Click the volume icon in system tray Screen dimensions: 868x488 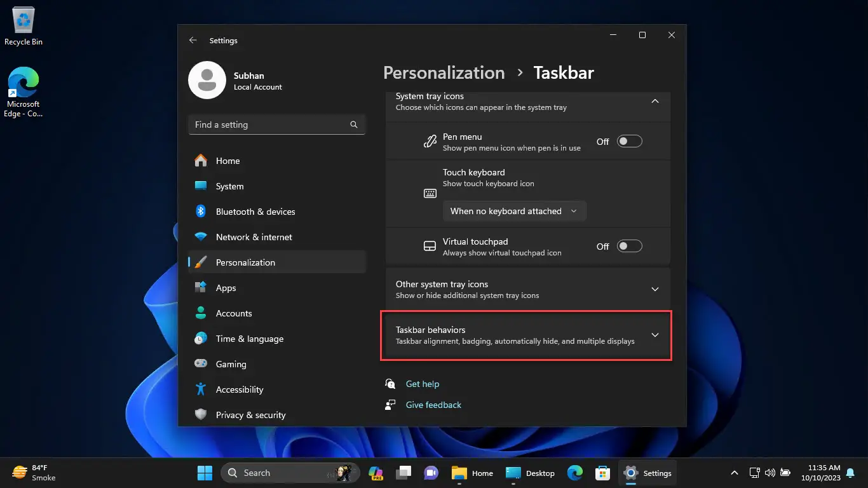pos(770,473)
